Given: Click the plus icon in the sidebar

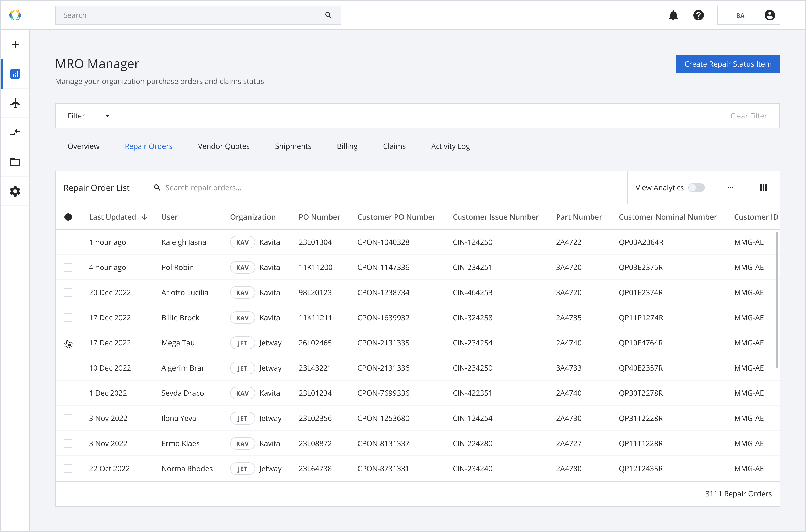Looking at the screenshot, I should click(x=15, y=45).
